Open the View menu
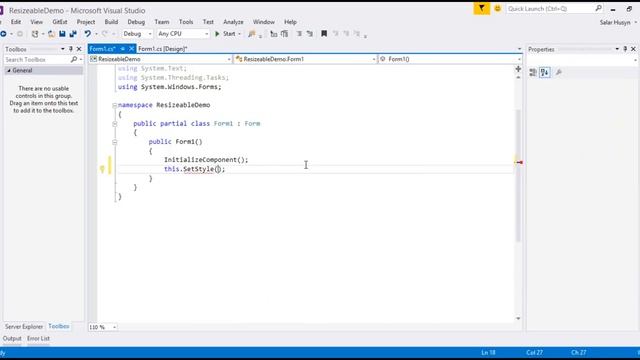Viewport: 640px width, 360px height. pyautogui.click(x=36, y=22)
